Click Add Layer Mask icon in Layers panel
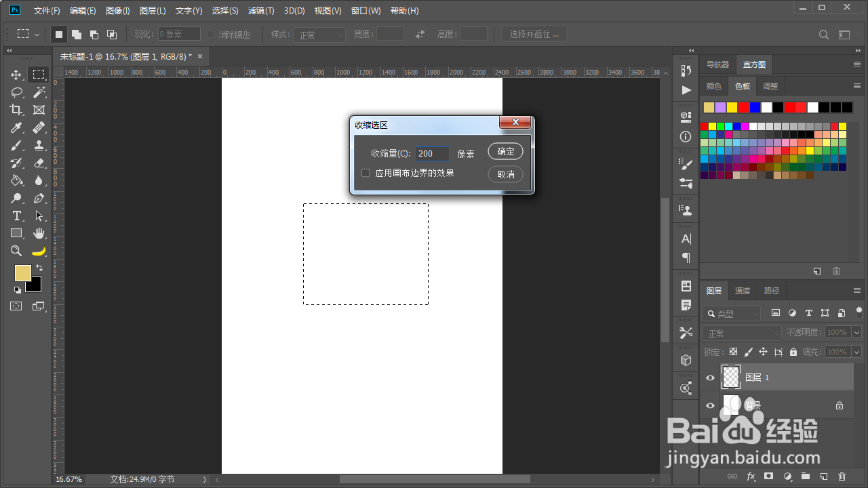868x488 pixels. (x=768, y=476)
